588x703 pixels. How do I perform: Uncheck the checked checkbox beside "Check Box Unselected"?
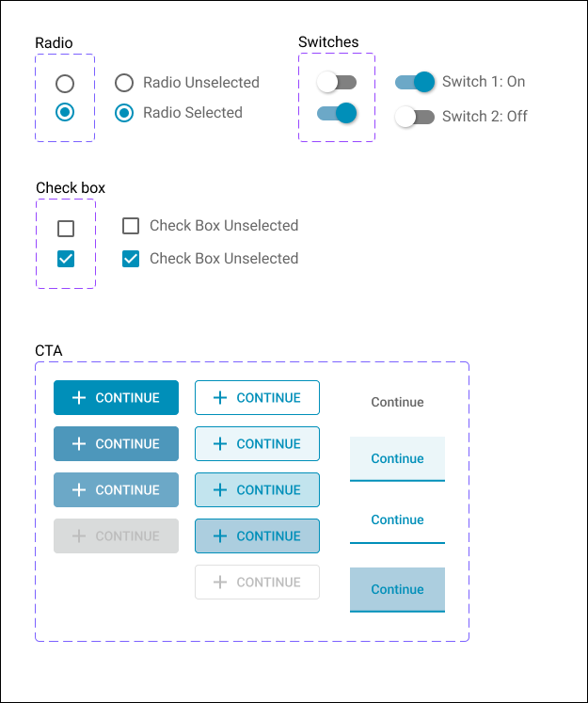coord(131,259)
